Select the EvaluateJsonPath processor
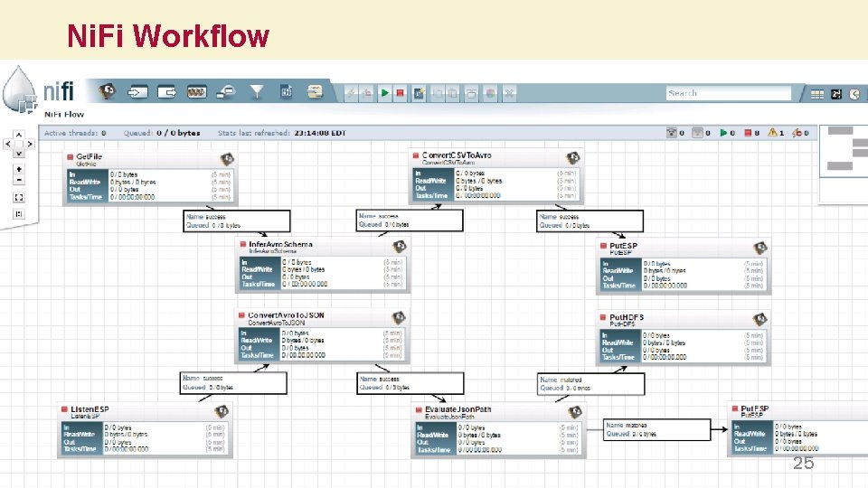The width and height of the screenshot is (868, 488). click(x=498, y=430)
